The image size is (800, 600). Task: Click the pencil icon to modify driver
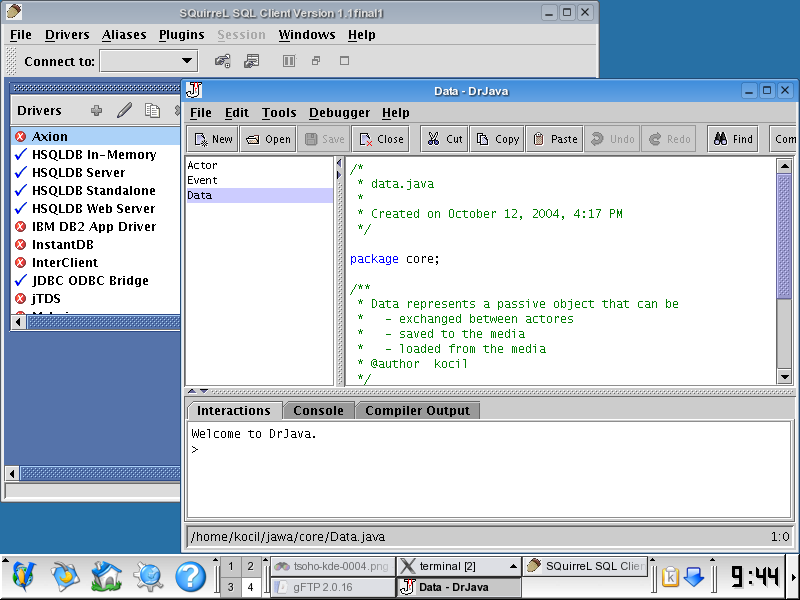[124, 111]
